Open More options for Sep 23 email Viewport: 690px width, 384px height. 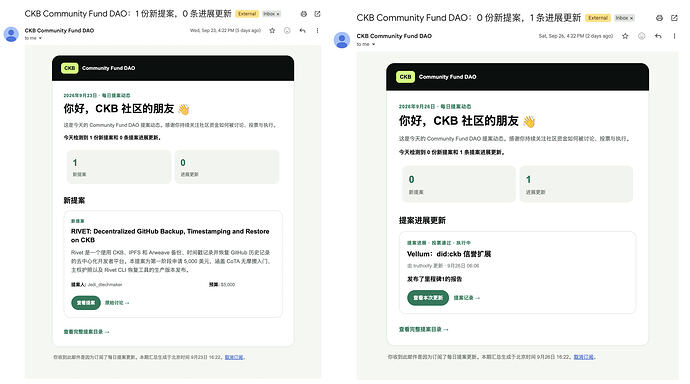(x=317, y=30)
